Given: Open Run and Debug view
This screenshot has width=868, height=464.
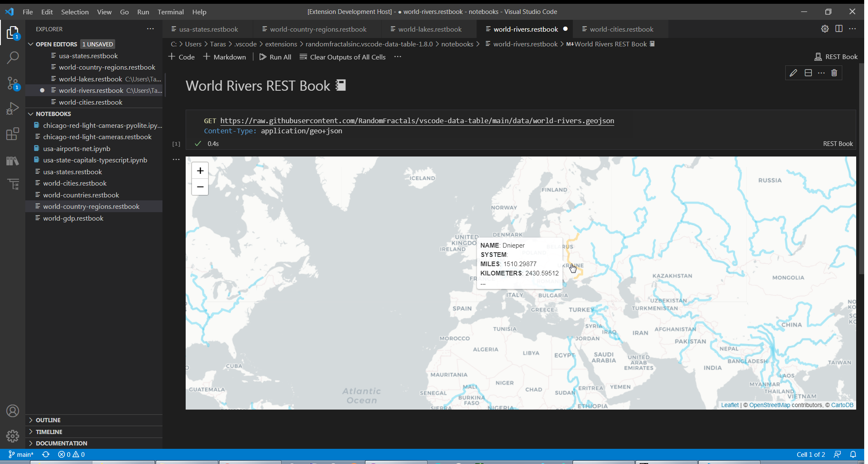Looking at the screenshot, I should (13, 108).
